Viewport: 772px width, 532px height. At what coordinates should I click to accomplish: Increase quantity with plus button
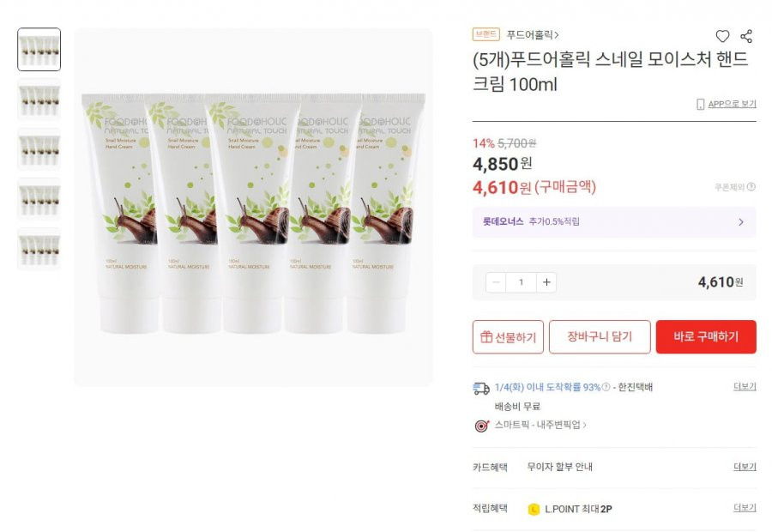(546, 282)
